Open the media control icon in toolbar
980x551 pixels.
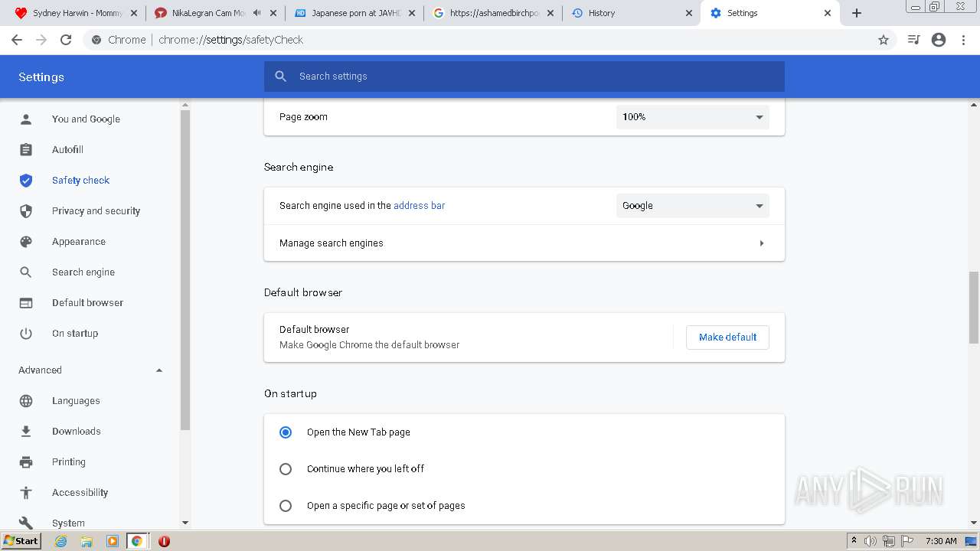913,40
